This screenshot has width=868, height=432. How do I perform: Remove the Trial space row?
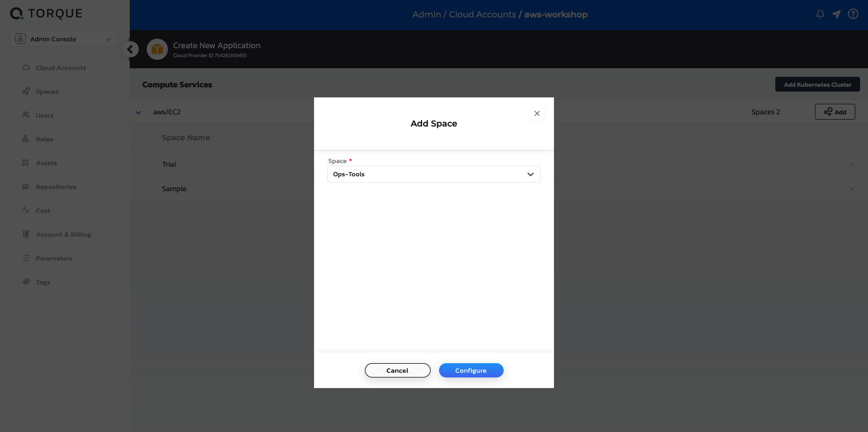852,165
